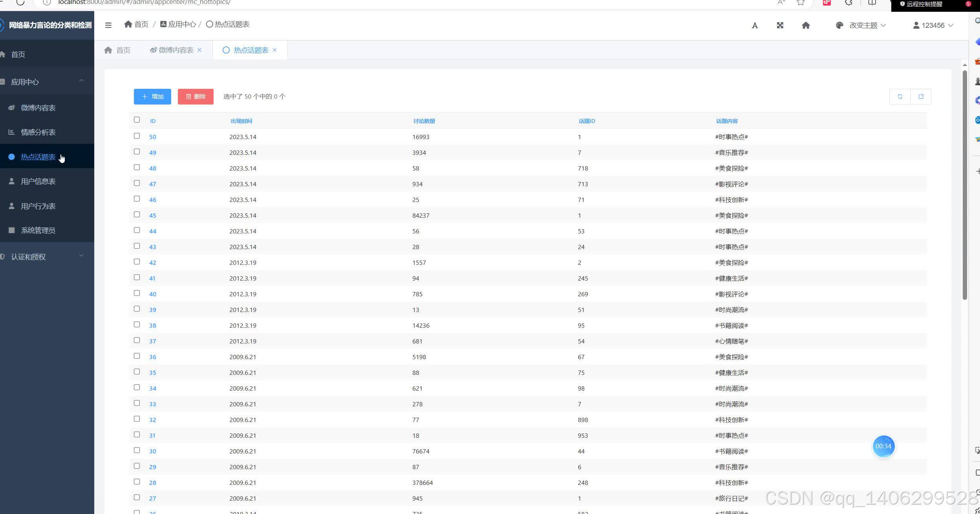Screen dimensions: 980x514
Task: Check the checkbox for row ID 28
Action: pyautogui.click(x=137, y=482)
